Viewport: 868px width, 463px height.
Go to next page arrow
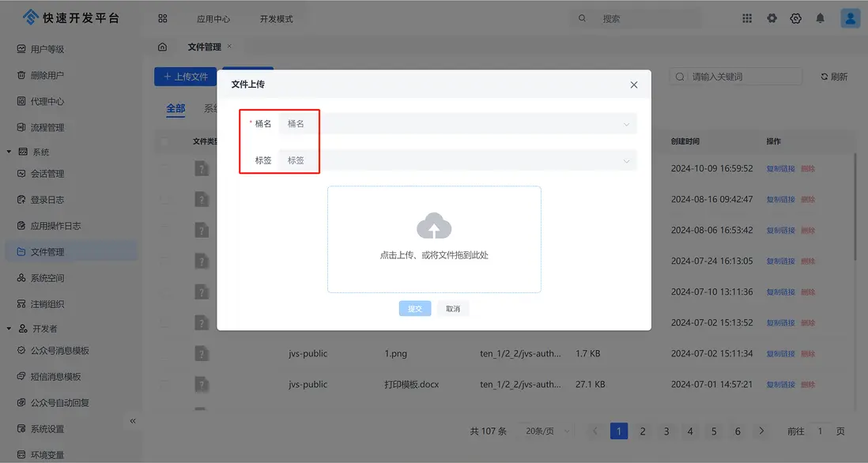pyautogui.click(x=761, y=431)
